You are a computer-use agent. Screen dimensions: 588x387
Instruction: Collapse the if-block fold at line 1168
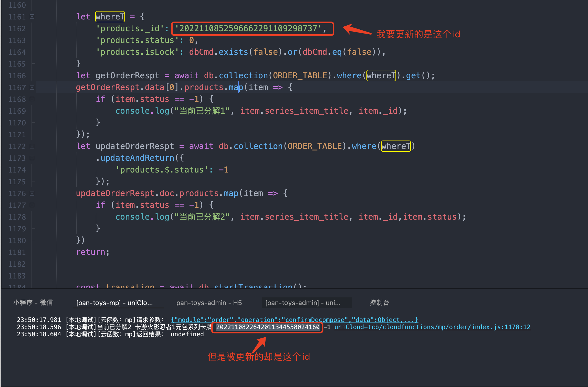click(x=32, y=99)
